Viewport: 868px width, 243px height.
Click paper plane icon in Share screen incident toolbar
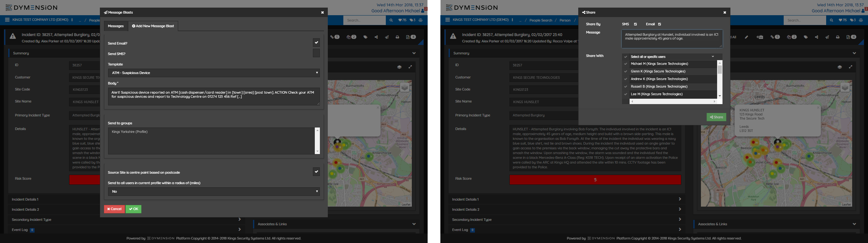coord(827,37)
